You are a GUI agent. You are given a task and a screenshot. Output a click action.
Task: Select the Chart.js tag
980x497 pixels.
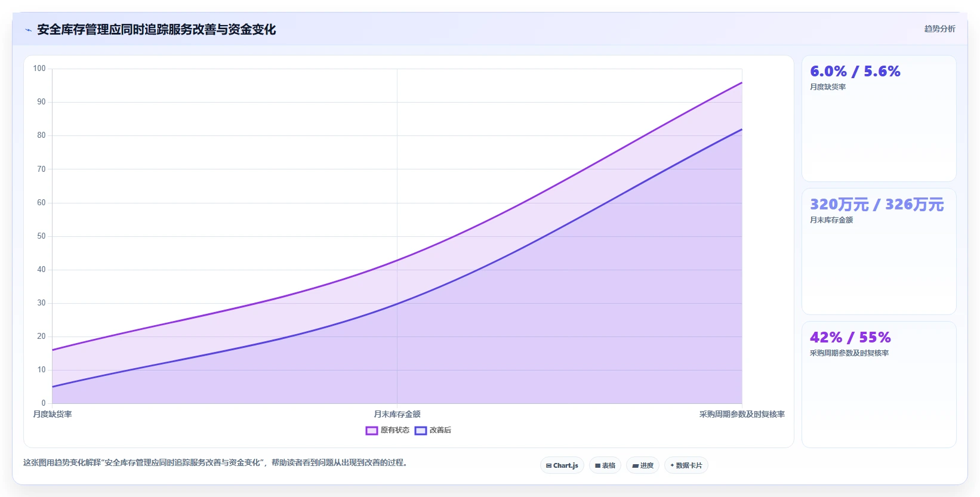562,465
